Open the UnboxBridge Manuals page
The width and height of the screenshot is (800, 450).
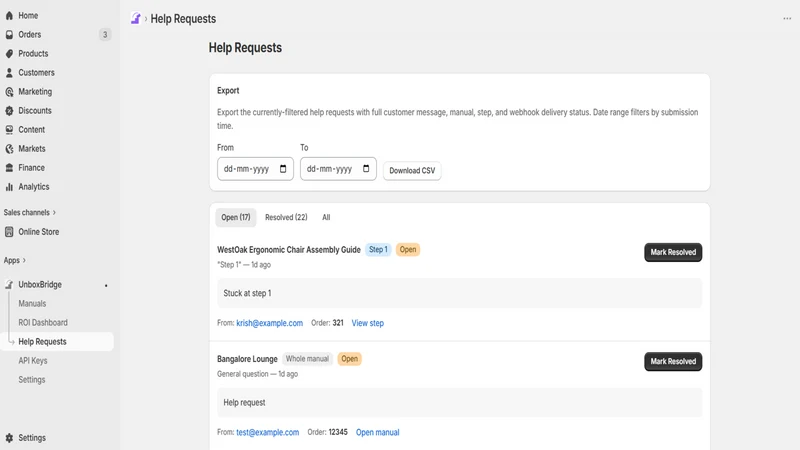point(32,304)
